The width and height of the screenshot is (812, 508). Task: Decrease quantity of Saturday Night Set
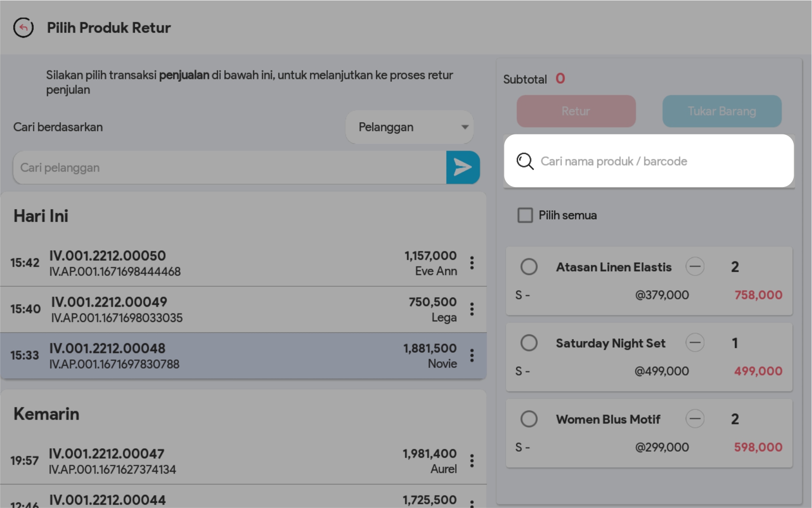pos(695,343)
